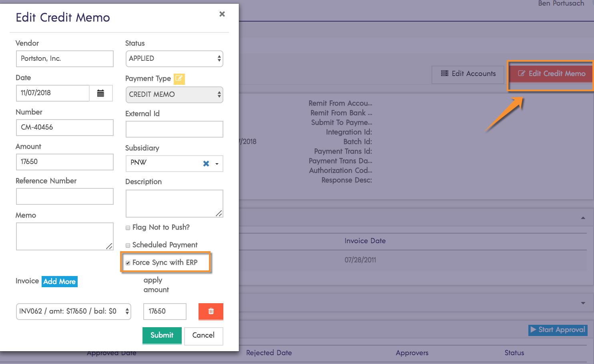
Task: Click into the Reference Number field
Action: [x=65, y=196]
